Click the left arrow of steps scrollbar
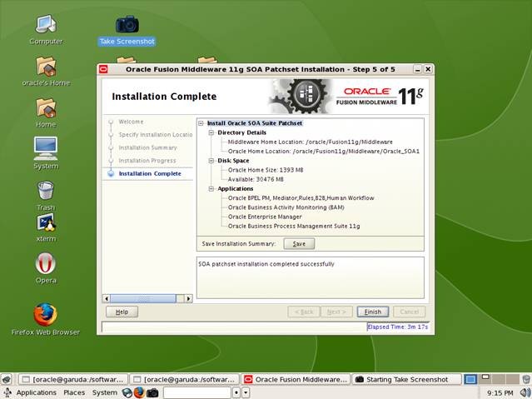532x399 pixels. pyautogui.click(x=107, y=298)
